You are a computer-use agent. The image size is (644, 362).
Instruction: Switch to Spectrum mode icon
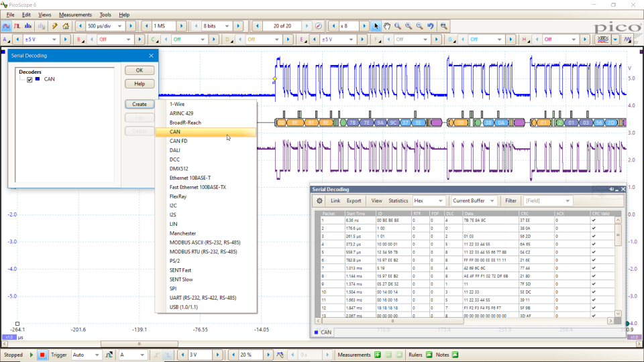point(30,26)
